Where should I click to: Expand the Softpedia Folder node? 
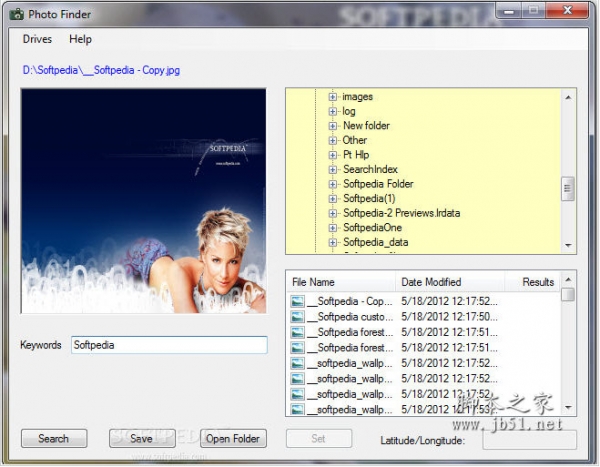pyautogui.click(x=333, y=184)
